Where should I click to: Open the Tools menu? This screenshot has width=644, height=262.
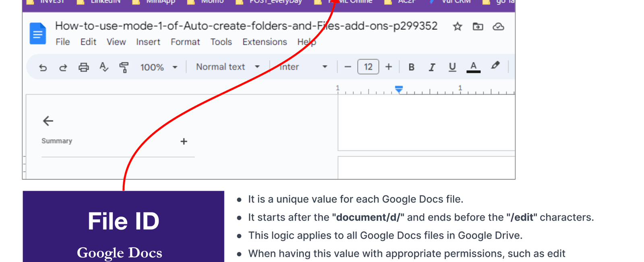pos(221,42)
